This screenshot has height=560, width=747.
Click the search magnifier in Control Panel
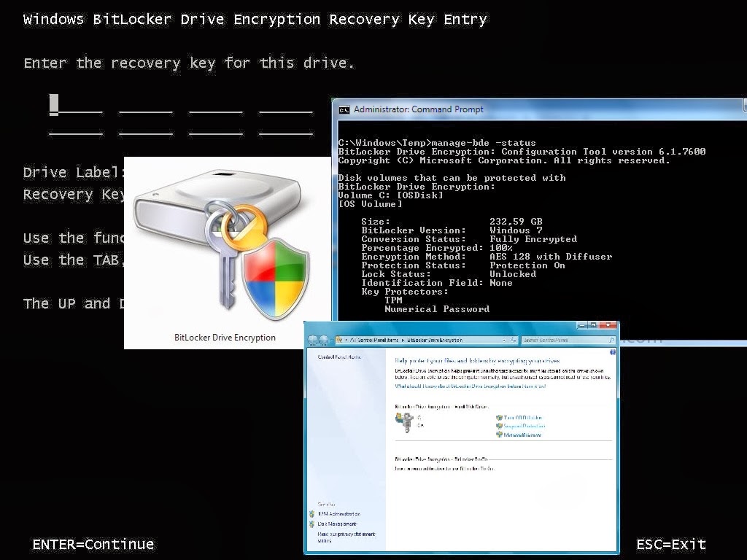point(611,340)
